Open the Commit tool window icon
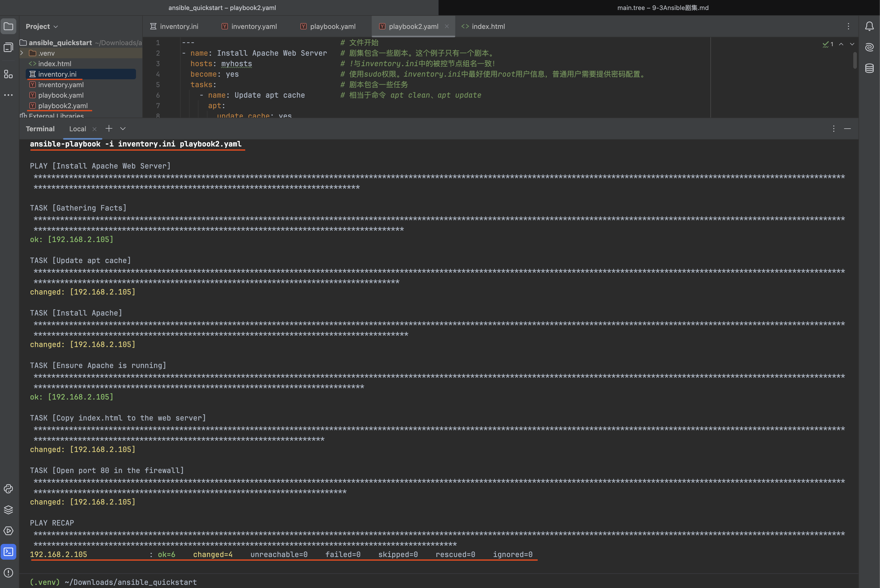Viewport: 880px width, 588px height. 8,47
